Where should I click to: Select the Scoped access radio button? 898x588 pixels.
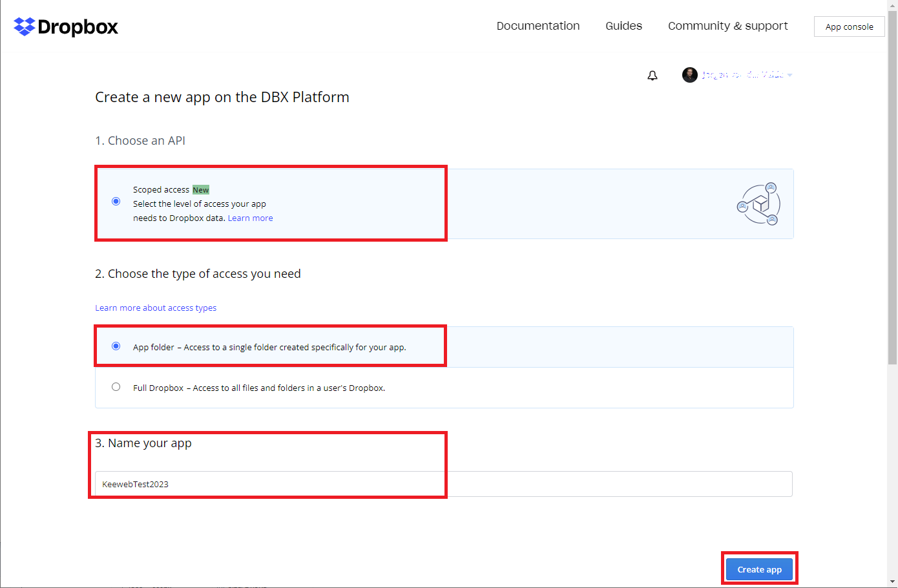pos(116,202)
